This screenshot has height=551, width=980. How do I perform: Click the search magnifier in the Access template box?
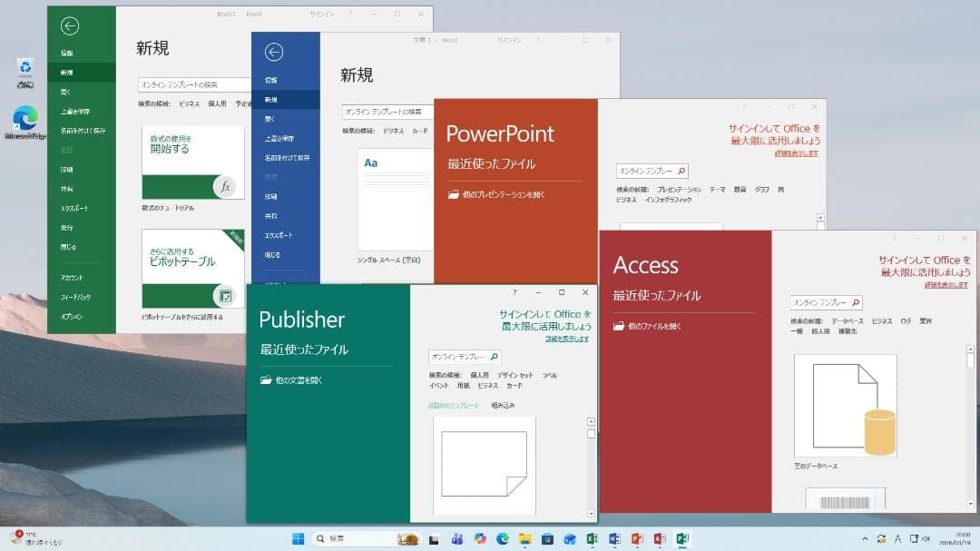[x=856, y=302]
